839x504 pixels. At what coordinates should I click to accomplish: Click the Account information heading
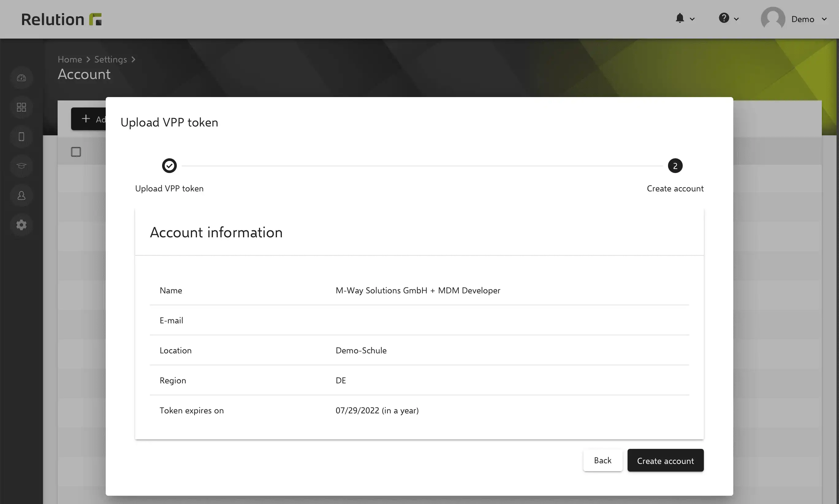pos(216,232)
